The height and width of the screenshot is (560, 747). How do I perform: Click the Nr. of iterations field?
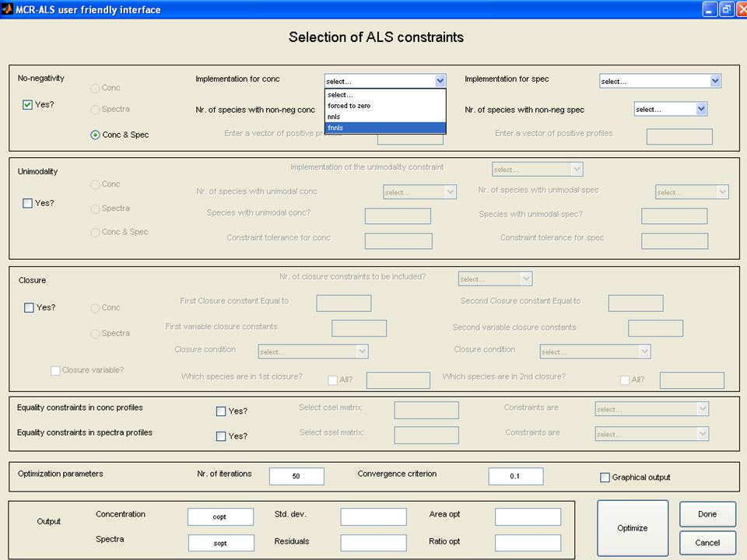pyautogui.click(x=296, y=476)
